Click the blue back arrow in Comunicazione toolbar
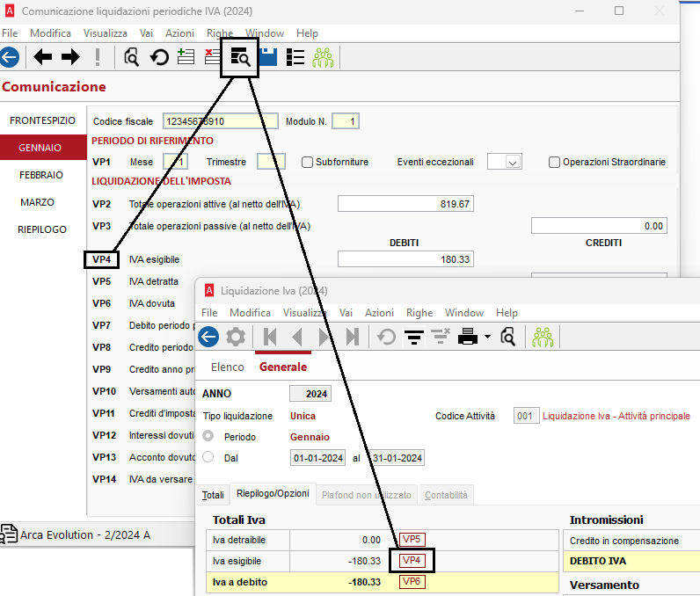The image size is (700, 596). [x=10, y=57]
